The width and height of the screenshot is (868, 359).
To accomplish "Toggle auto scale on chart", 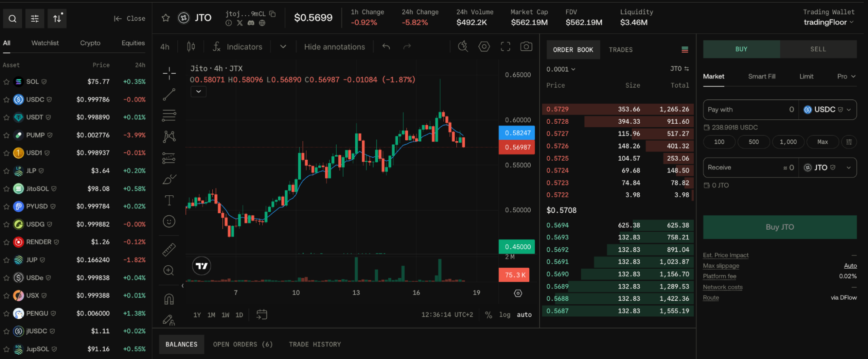I will pos(524,315).
